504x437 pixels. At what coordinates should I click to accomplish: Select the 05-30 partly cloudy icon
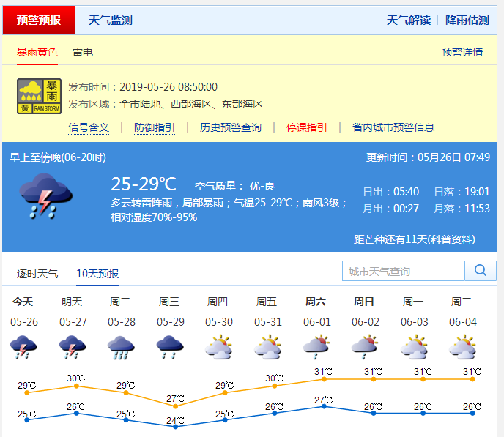coord(219,346)
